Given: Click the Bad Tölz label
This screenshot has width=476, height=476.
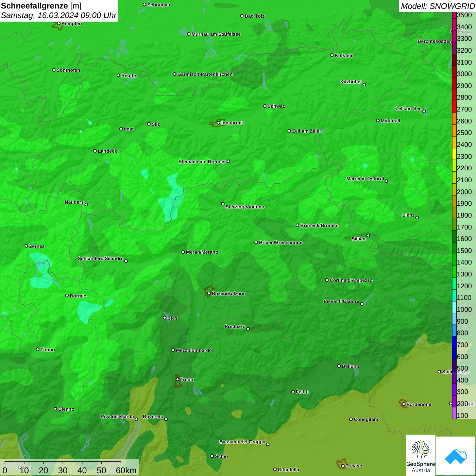Looking at the screenshot, I should pos(255,16).
